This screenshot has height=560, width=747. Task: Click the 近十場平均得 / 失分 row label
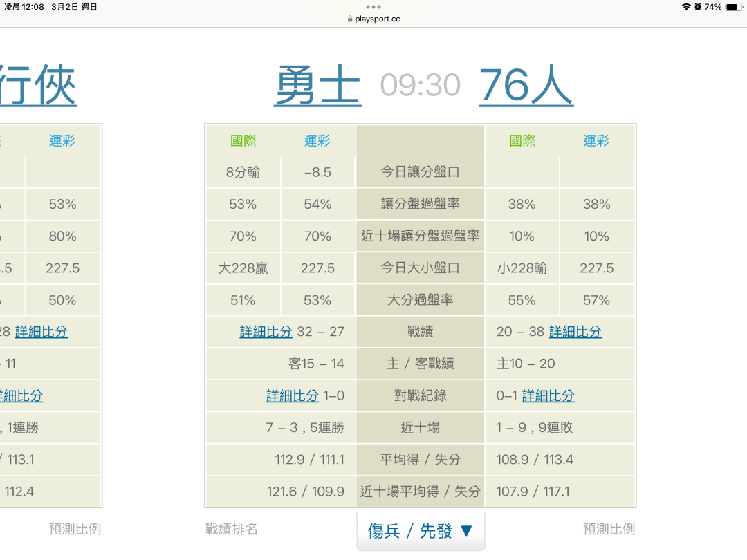point(421,492)
